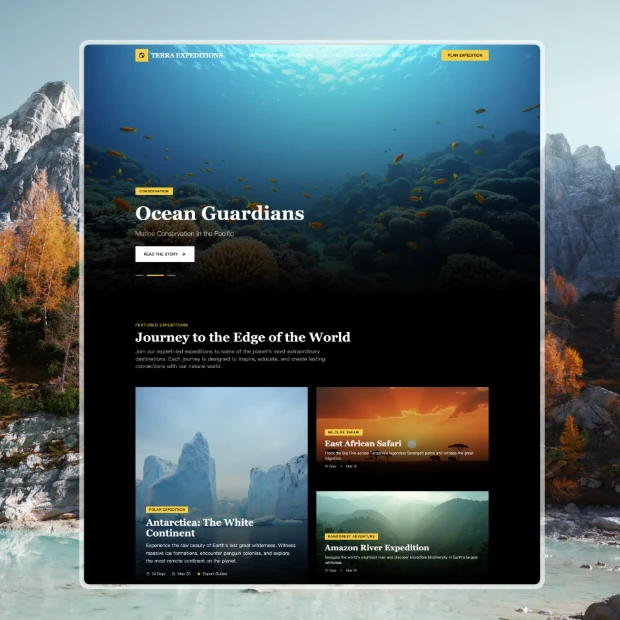The image size is (620, 620).
Task: Click the Rainforest Adventure tag label
Action: click(x=351, y=537)
